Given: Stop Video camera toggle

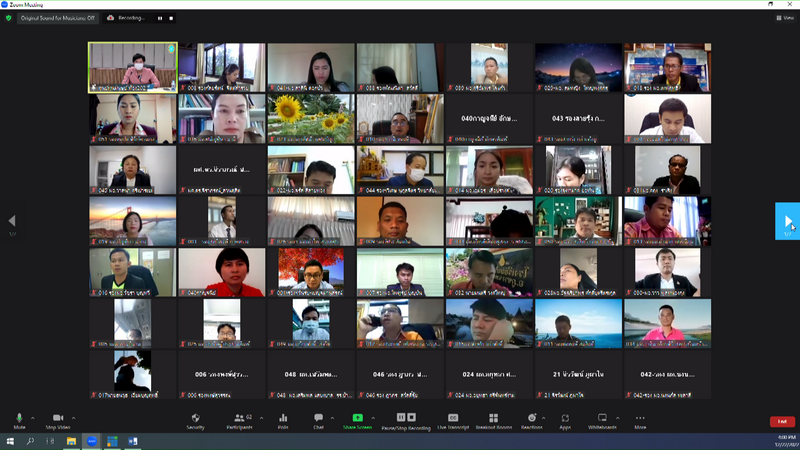Looking at the screenshot, I should (x=58, y=421).
